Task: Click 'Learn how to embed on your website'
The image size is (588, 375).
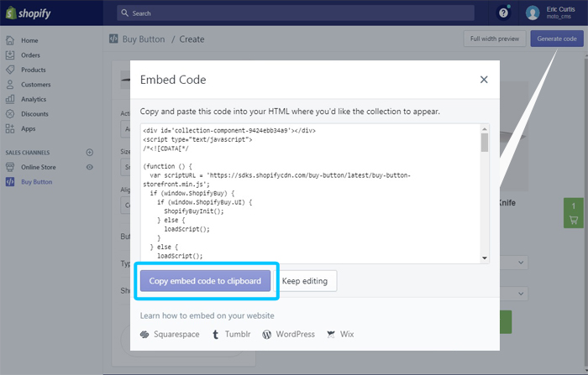Action: [x=207, y=315]
